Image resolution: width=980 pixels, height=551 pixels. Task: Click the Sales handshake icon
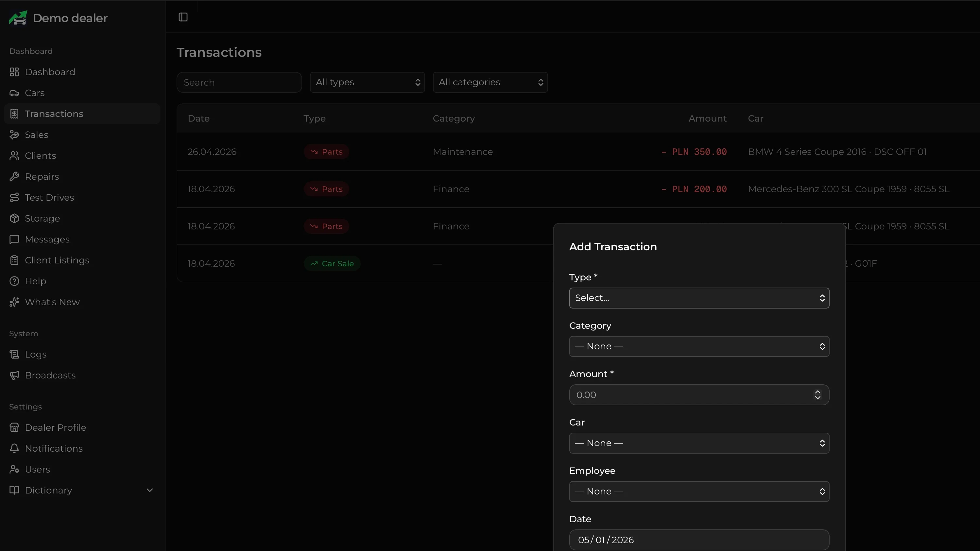(x=14, y=135)
